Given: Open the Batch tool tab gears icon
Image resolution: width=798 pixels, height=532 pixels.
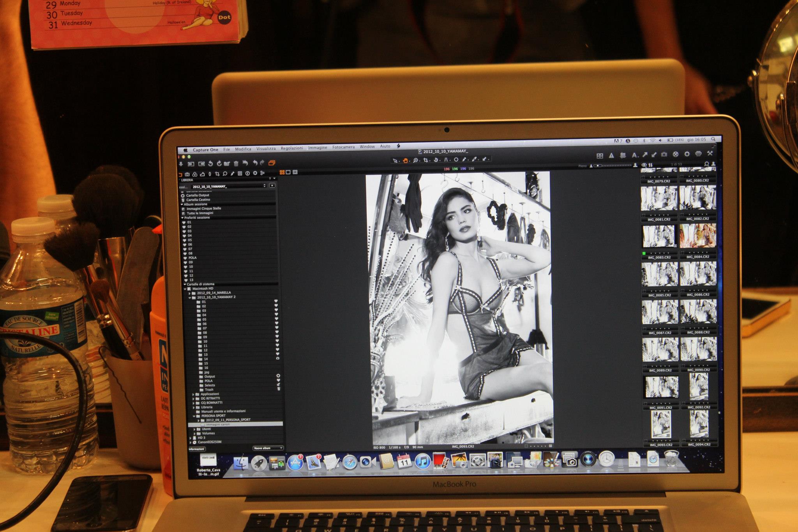Looking at the screenshot, I should coord(263,173).
